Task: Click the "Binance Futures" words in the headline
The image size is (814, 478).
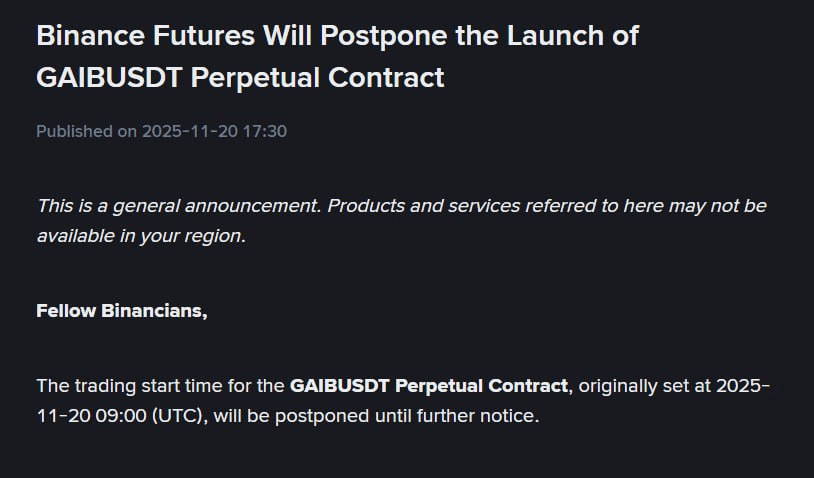Action: point(145,35)
